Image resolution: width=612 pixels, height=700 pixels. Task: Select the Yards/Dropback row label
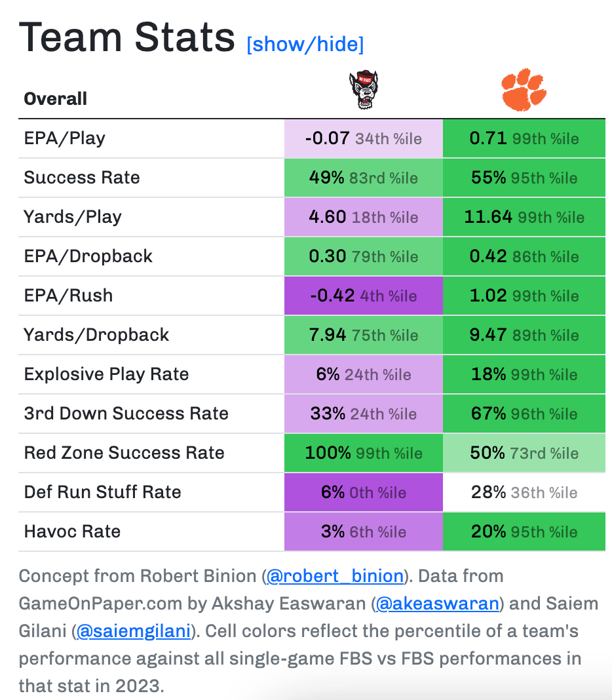(96, 335)
